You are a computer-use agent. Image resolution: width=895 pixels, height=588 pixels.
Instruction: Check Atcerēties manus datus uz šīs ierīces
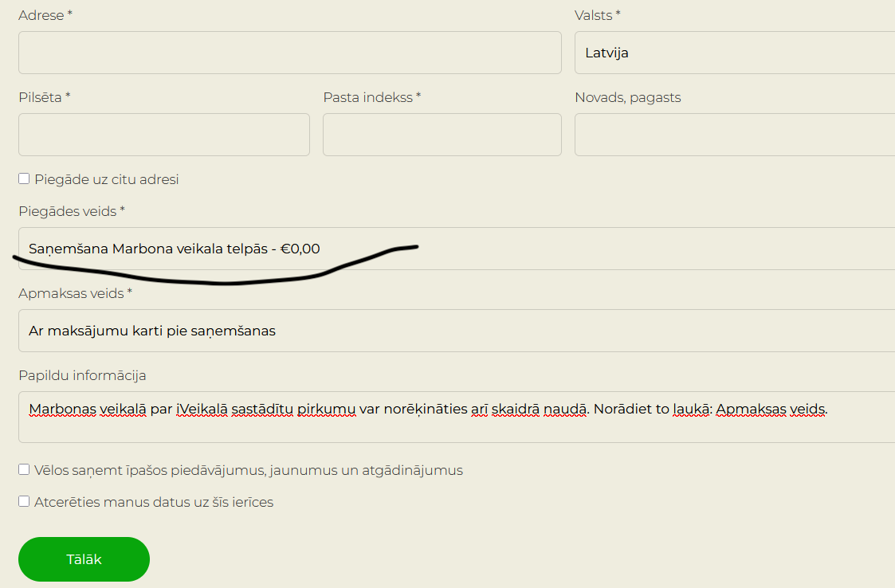24,501
